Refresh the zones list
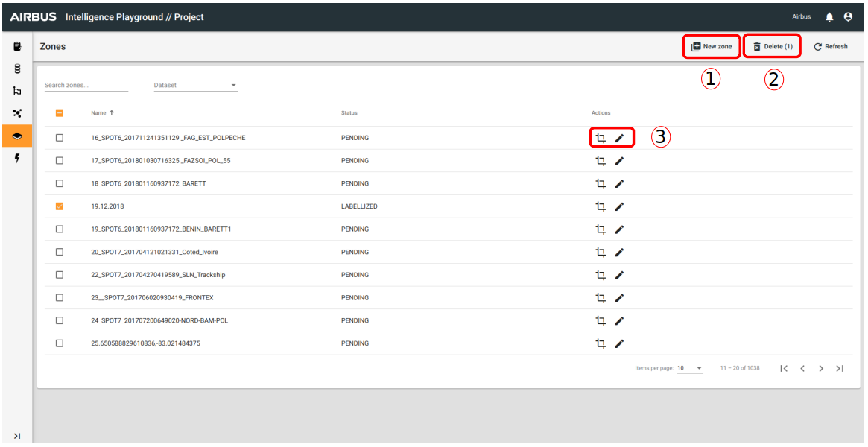 (x=830, y=47)
